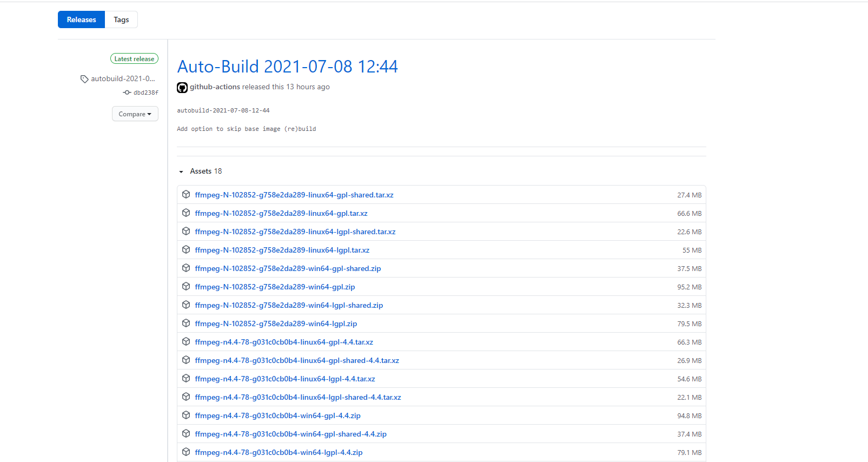Screen dimensions: 868x462
Task: Open the github-actions user link
Action: coord(215,87)
